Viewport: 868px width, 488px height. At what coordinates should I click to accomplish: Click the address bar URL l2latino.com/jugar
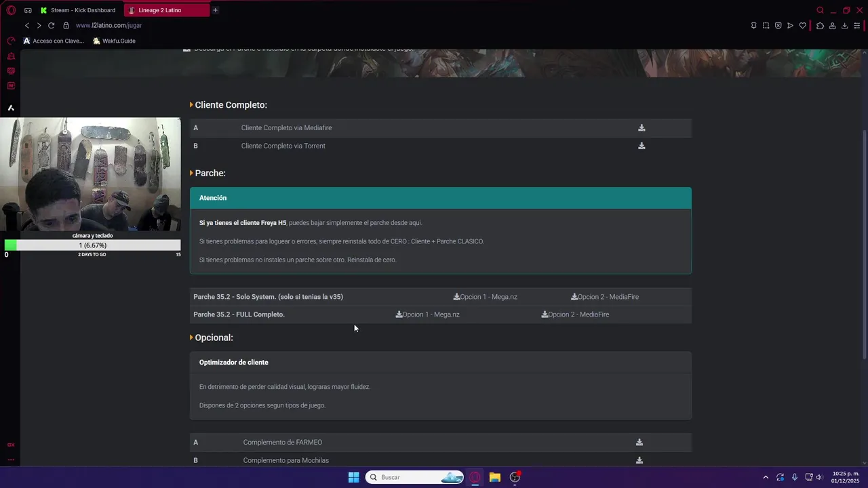coord(108,25)
